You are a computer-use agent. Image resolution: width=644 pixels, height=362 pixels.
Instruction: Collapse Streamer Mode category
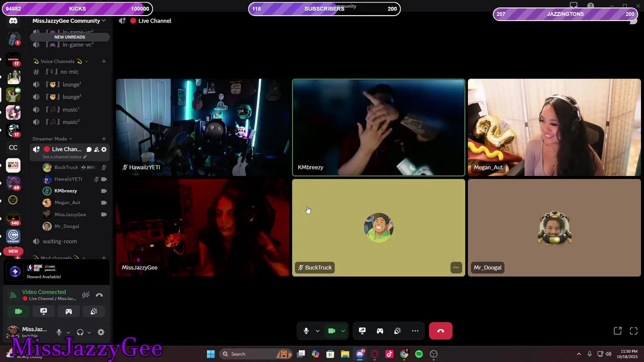(x=52, y=139)
